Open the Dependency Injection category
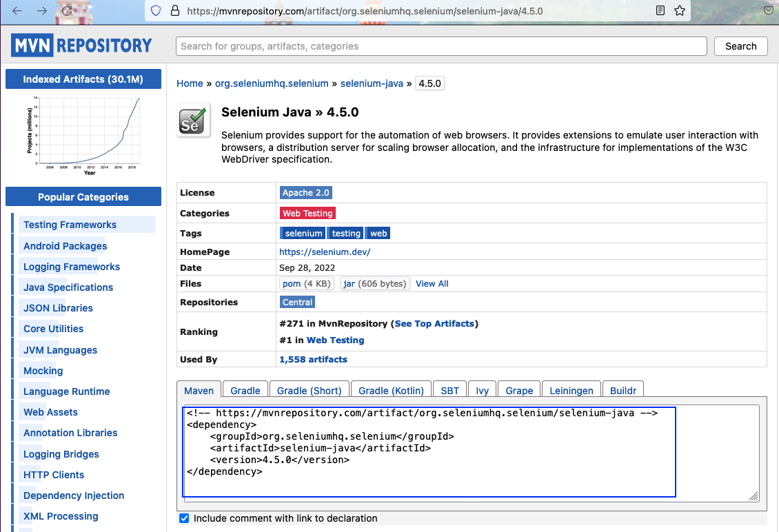The image size is (779, 532). pos(74,495)
